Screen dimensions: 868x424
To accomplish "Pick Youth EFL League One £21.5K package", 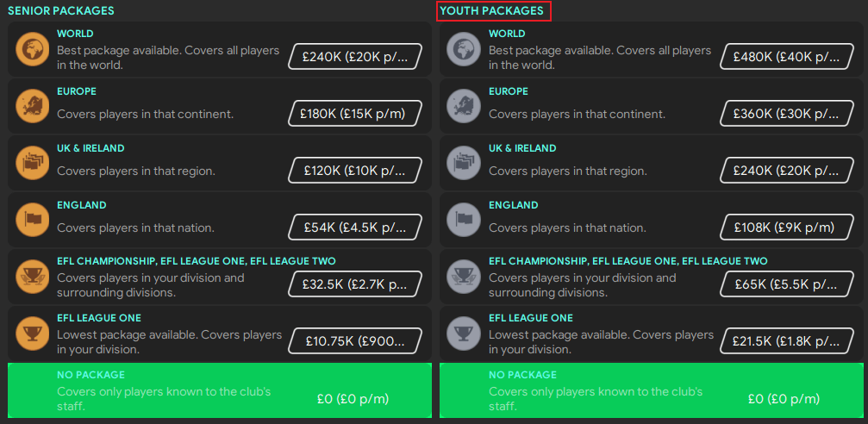I will 787,341.
